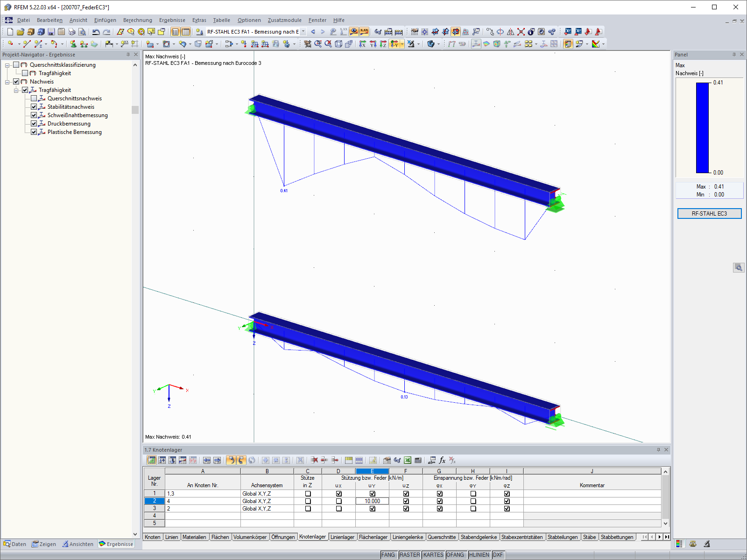Open the Datei menu
The width and height of the screenshot is (747, 560).
pyautogui.click(x=23, y=20)
